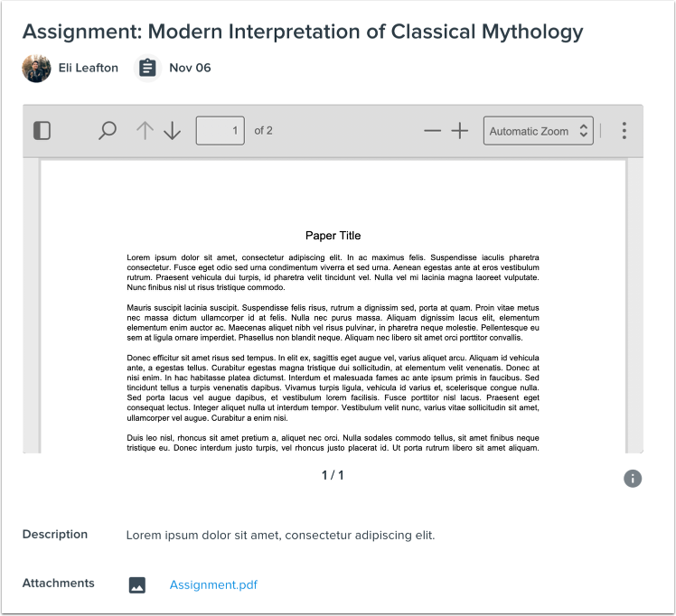Click the paragraph starting "Mauris suscipit lacinia"
Image resolution: width=676 pixels, height=616 pixels.
click(x=333, y=322)
